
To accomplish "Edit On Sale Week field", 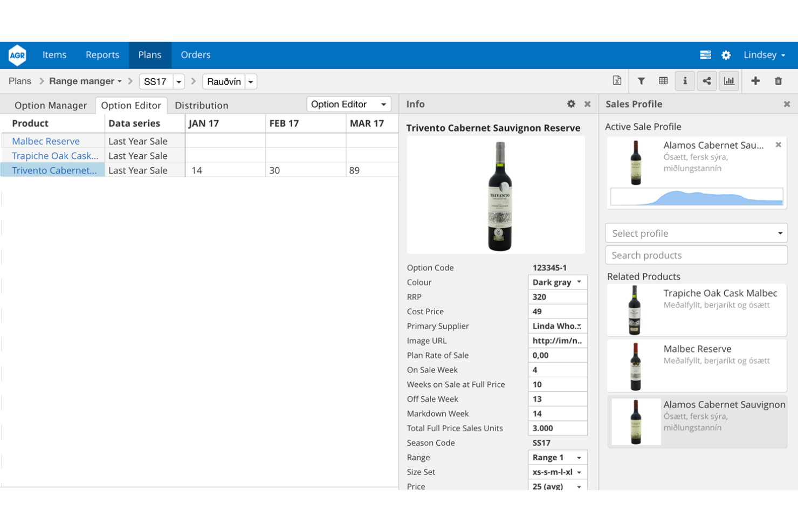I will pos(557,369).
